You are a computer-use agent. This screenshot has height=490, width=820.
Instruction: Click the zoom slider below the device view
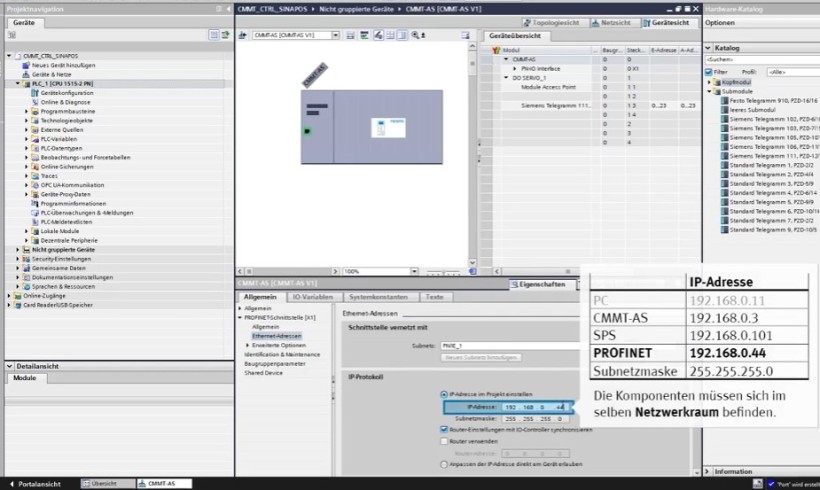pos(443,272)
